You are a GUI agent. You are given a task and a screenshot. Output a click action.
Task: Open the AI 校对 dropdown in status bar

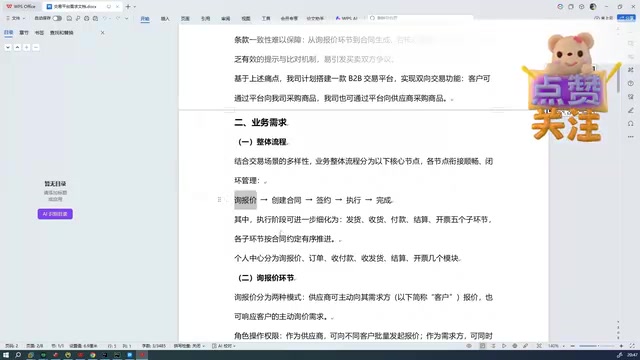coord(224,346)
